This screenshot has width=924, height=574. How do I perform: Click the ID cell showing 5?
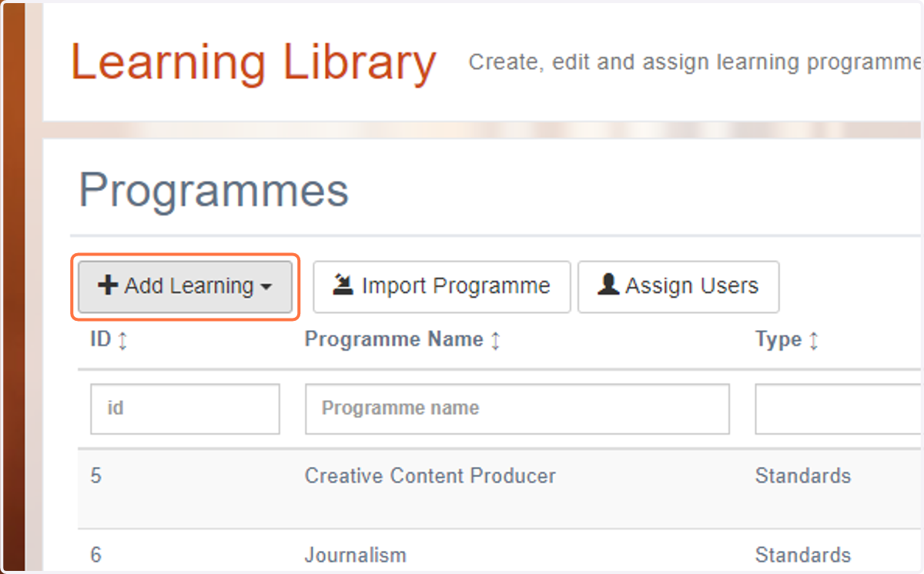point(96,476)
